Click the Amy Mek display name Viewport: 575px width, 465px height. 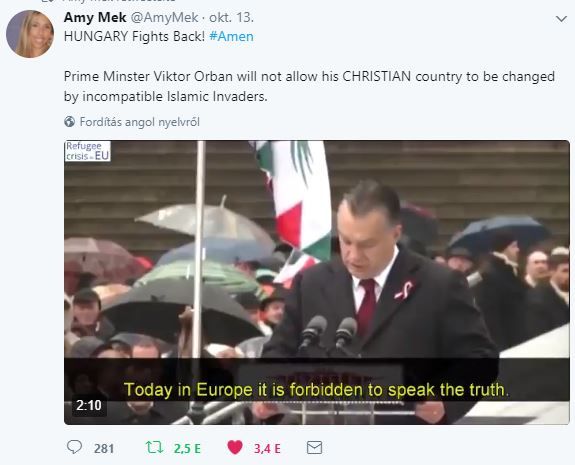(x=95, y=17)
